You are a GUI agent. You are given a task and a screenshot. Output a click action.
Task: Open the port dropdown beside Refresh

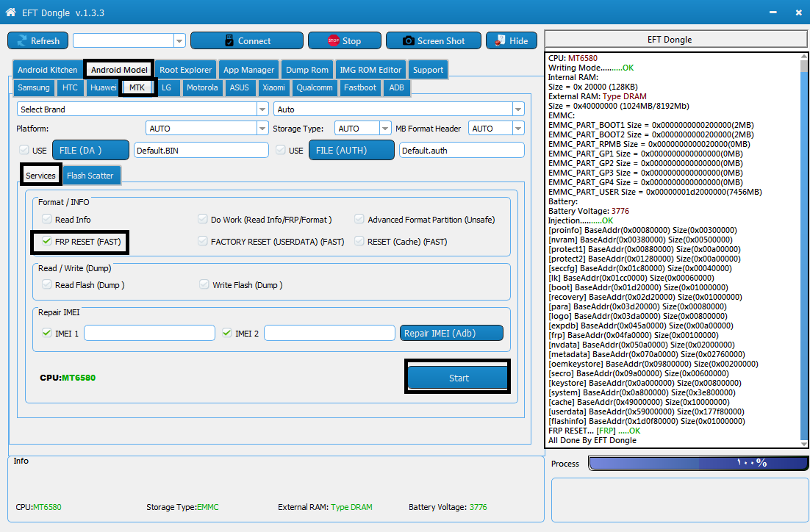pyautogui.click(x=179, y=41)
